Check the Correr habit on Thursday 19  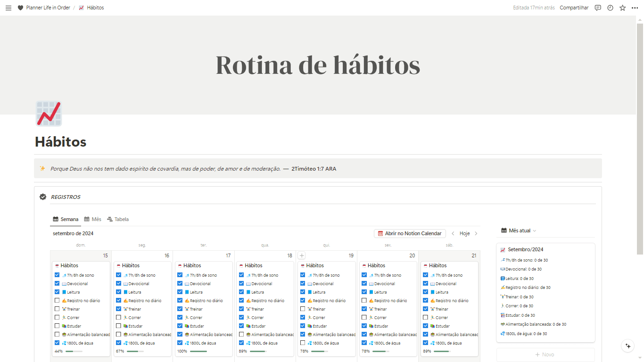[303, 317]
